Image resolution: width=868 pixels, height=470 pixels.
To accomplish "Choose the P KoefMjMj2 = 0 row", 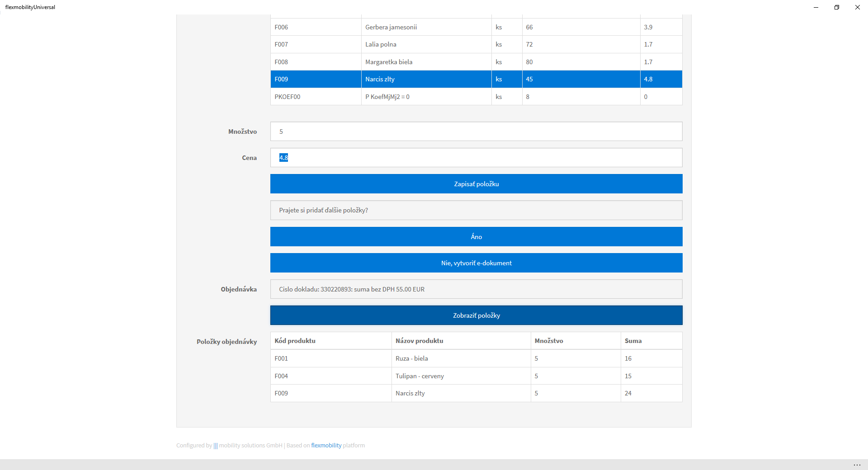I will [x=476, y=97].
